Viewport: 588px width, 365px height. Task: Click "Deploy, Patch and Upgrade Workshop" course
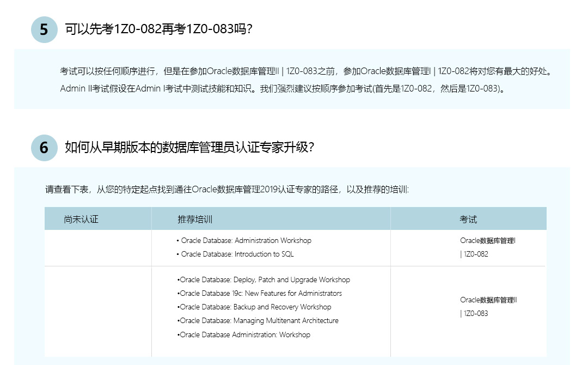click(264, 280)
